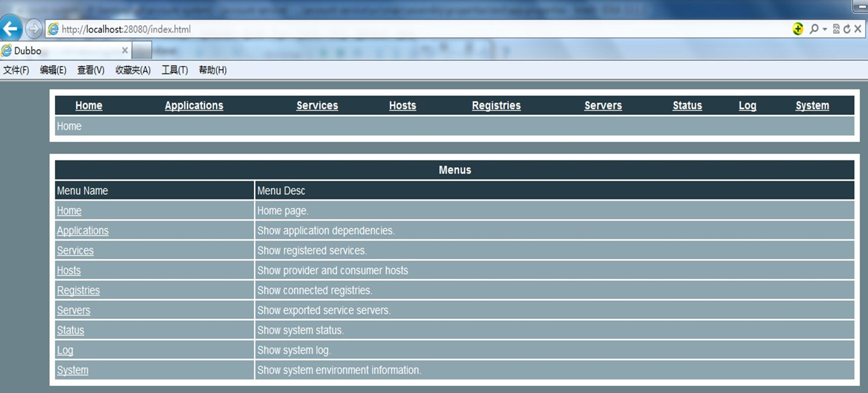The width and height of the screenshot is (868, 393).
Task: Go to Home in top navigation bar
Action: point(89,105)
